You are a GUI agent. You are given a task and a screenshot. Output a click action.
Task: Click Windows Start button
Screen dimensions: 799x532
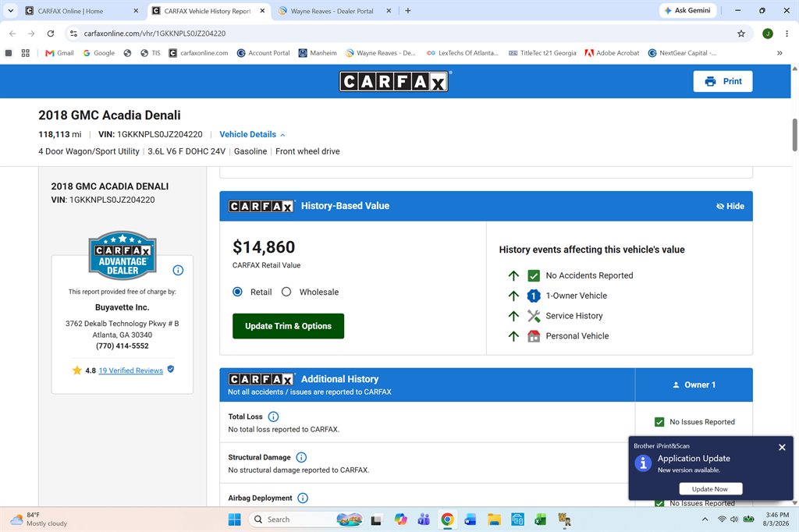pos(234,520)
